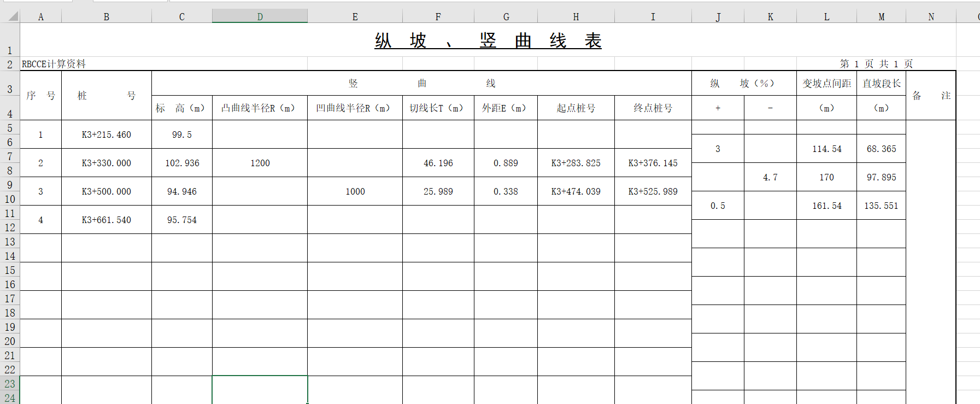Select the cell with station K3+215.460

(106, 134)
